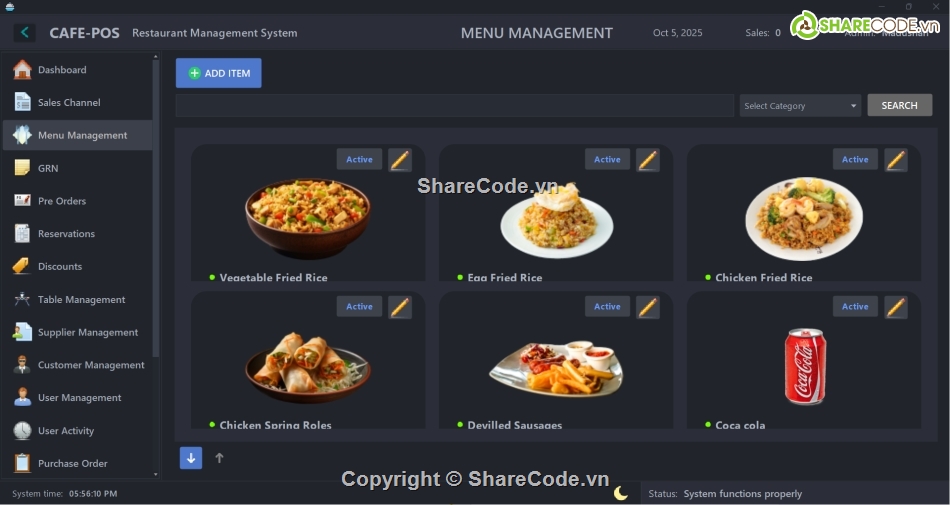Click the back arrow icon beside CAFE-POS
The image size is (950, 505).
[24, 33]
